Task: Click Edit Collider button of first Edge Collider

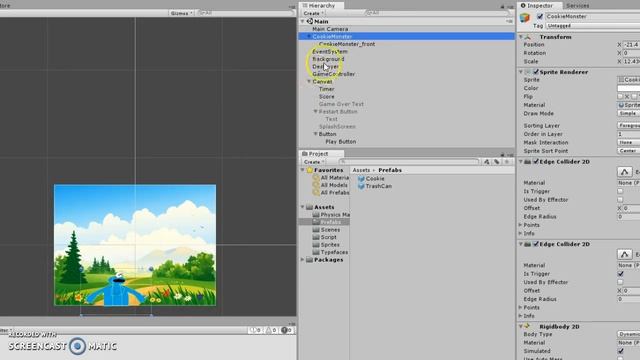Action: (624, 172)
